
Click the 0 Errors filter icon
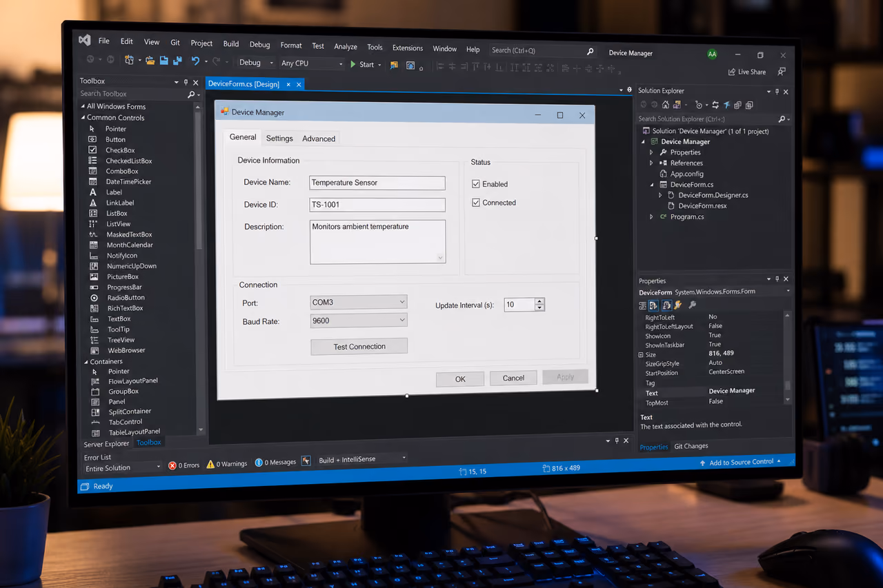[x=172, y=465]
